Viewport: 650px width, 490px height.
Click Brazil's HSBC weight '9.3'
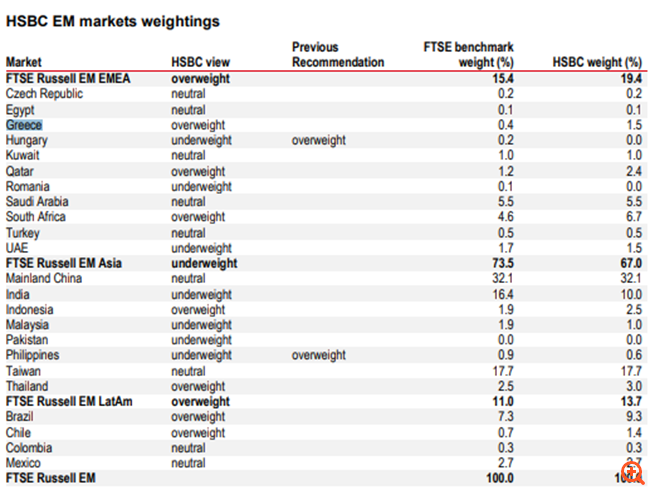pos(634,416)
